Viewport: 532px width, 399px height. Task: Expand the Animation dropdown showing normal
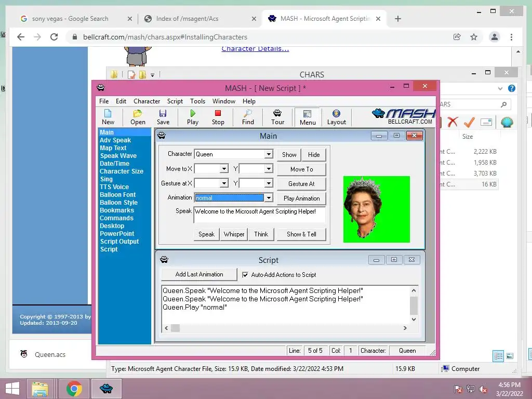tap(269, 197)
